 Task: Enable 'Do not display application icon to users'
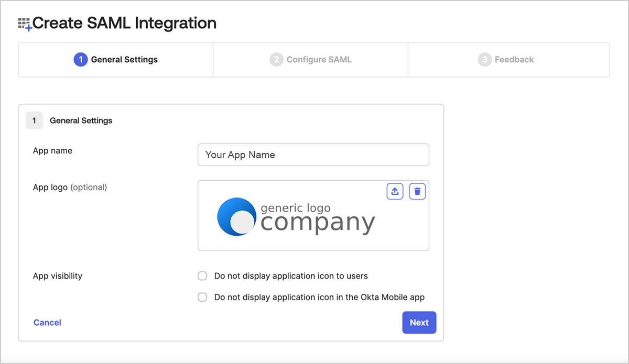[202, 276]
